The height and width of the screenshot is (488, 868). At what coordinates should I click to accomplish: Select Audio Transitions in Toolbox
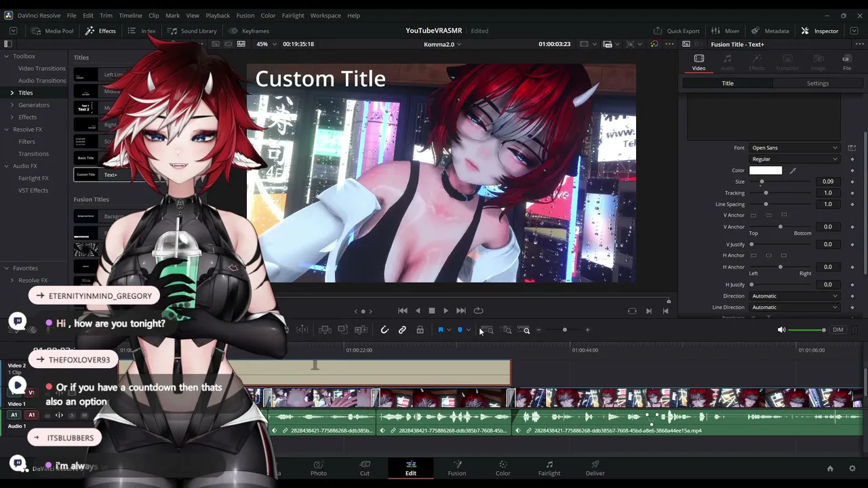coord(42,81)
